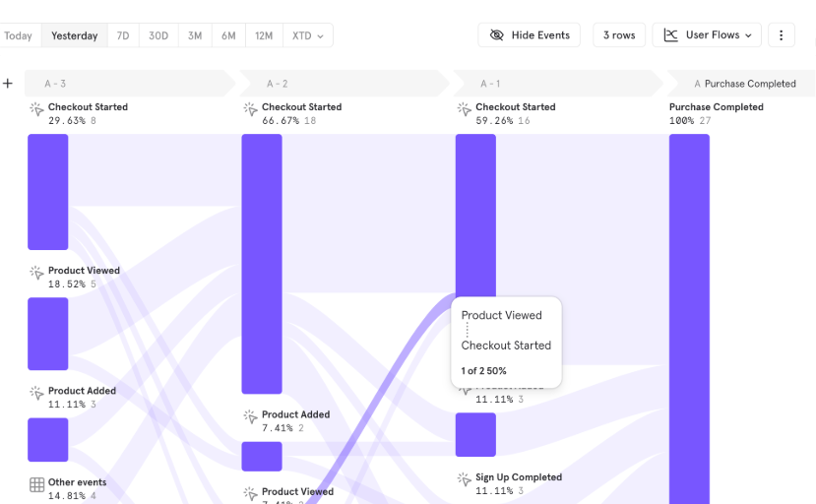Click the '7.41%' value under A-2 Product Added
The image size is (816, 504).
point(278,428)
